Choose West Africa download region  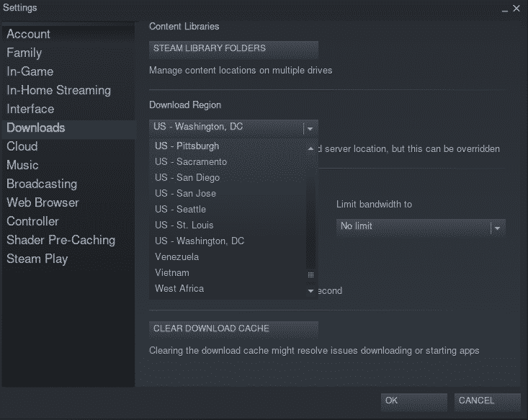(179, 289)
